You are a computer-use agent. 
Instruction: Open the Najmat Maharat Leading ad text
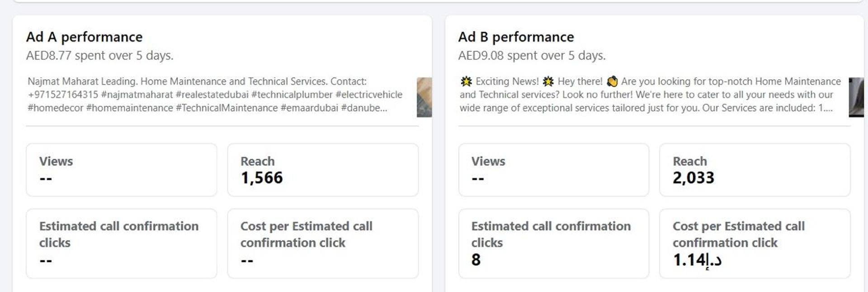[215, 95]
